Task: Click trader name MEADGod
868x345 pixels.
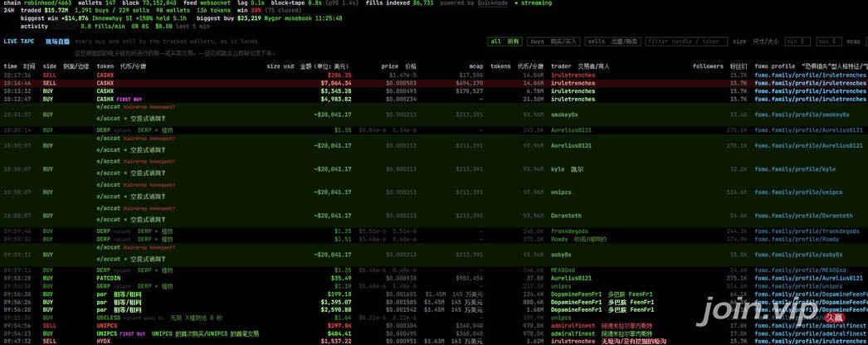Action: click(563, 270)
